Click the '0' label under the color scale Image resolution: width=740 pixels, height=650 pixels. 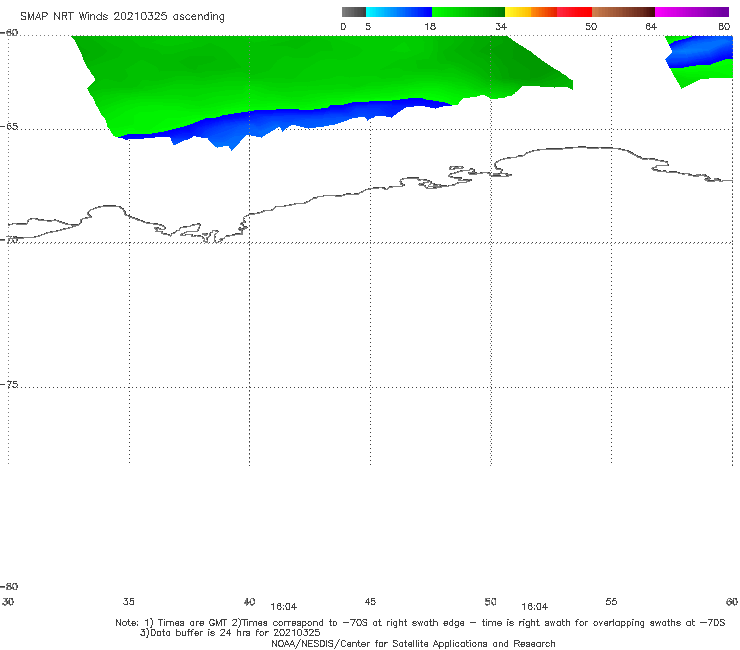(x=344, y=27)
